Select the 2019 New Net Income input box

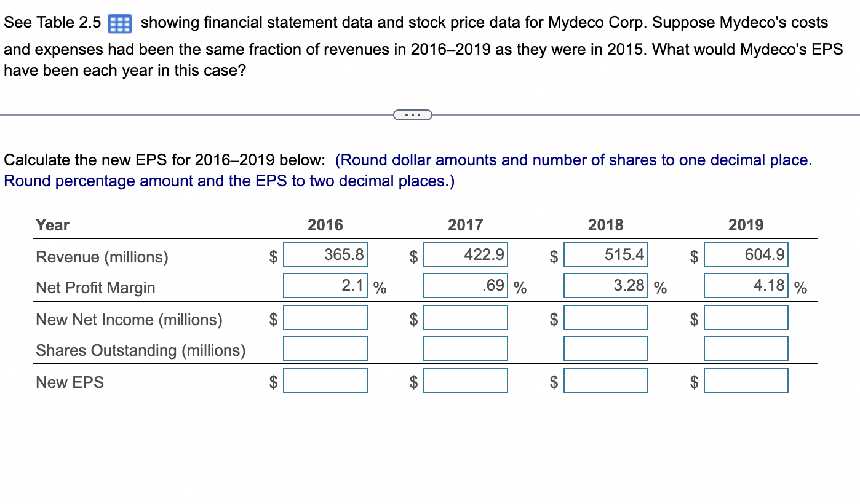(x=746, y=317)
